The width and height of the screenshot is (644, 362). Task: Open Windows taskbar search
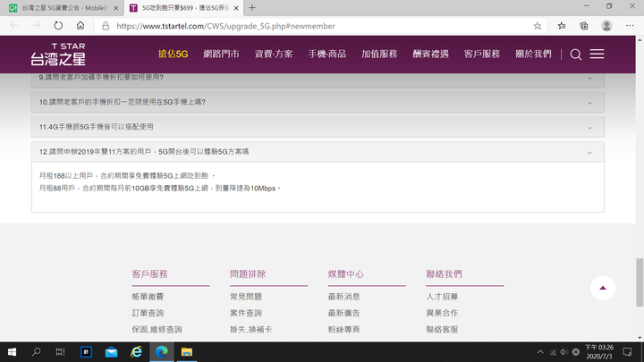[x=36, y=352]
